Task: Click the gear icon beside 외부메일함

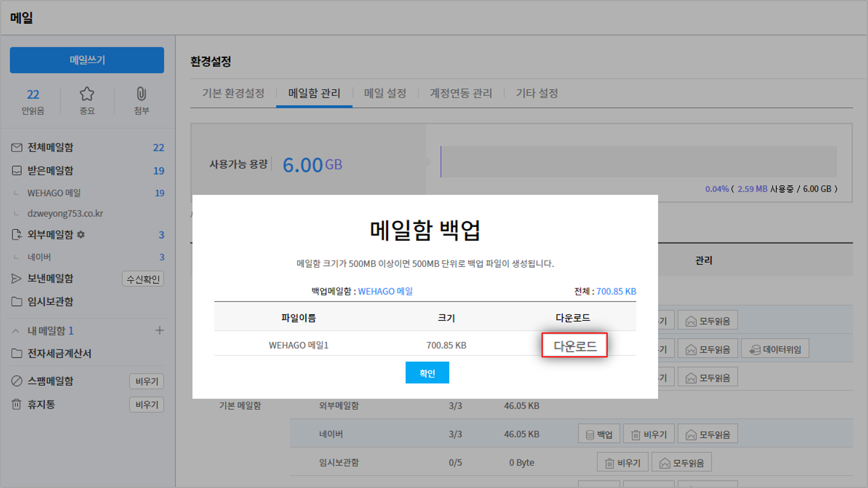Action: tap(81, 235)
